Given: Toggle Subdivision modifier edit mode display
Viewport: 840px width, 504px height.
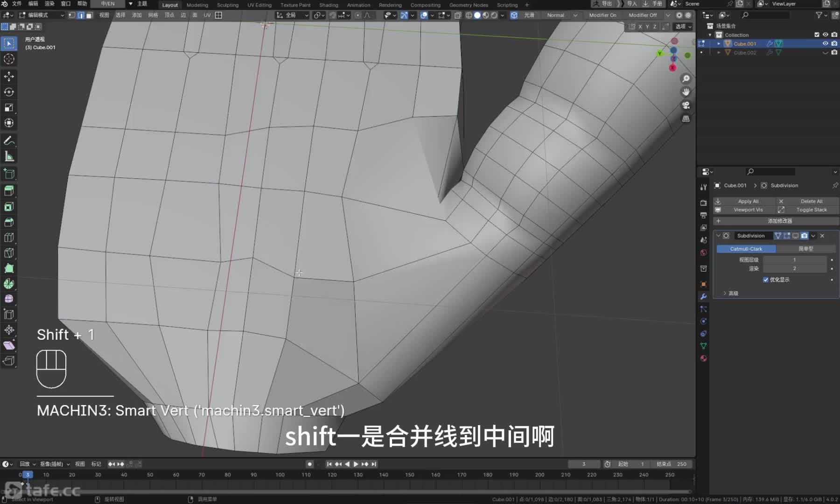Looking at the screenshot, I should (x=787, y=236).
